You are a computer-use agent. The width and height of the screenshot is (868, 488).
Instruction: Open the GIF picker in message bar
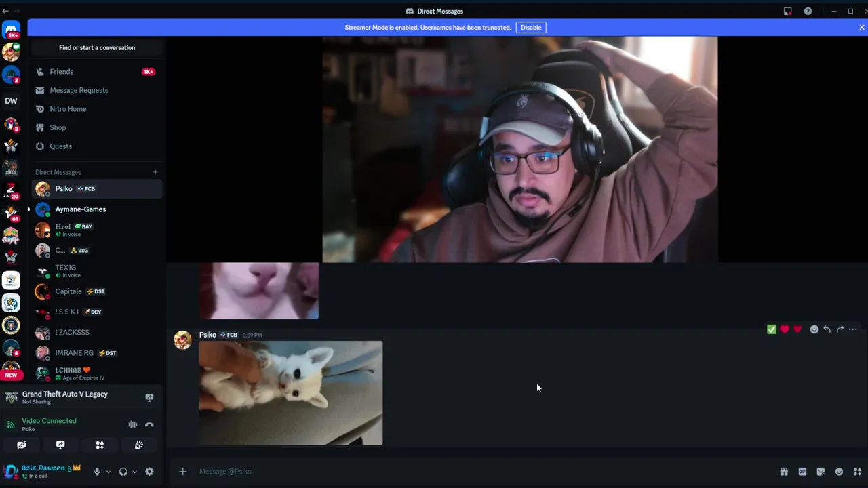point(802,472)
